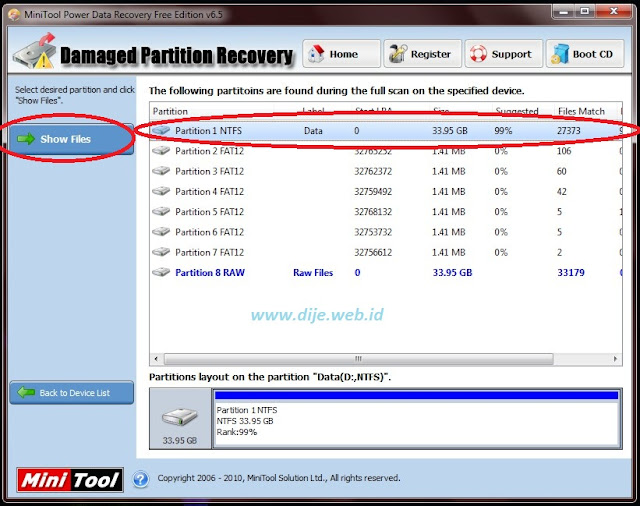This screenshot has width=640, height=506.
Task: Sort by the Suggested column header
Action: tap(517, 111)
